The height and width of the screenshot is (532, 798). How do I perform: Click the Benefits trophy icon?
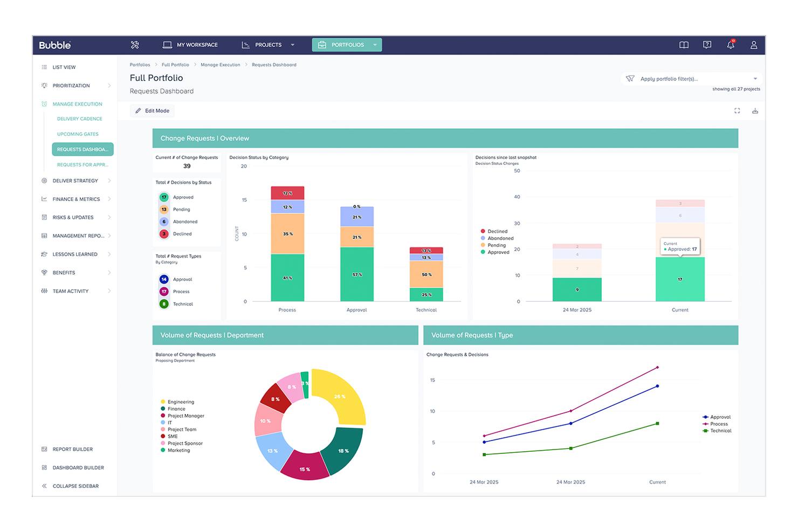pyautogui.click(x=44, y=273)
